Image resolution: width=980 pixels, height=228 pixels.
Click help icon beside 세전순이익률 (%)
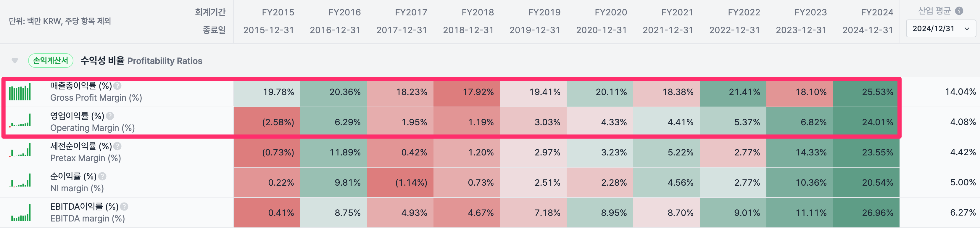click(117, 146)
